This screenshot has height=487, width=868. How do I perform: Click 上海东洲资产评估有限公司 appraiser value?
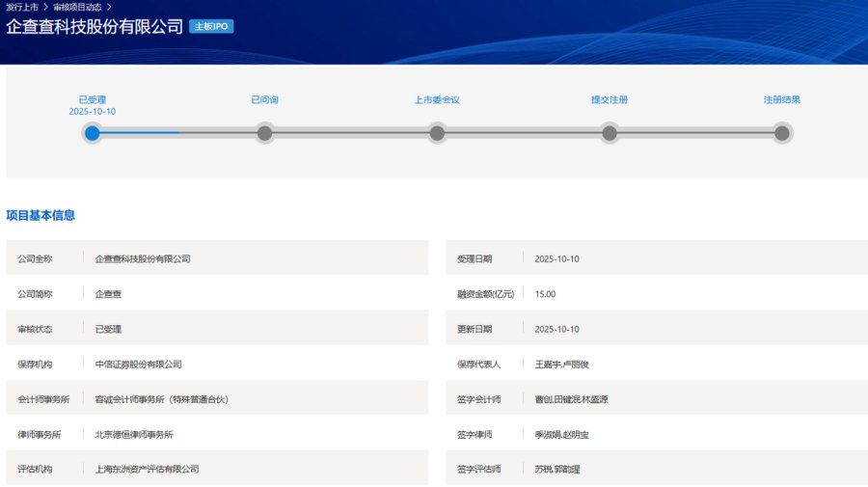coord(147,470)
